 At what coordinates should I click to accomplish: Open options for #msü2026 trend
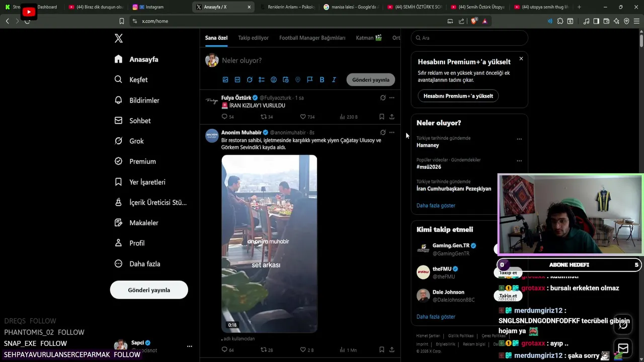(519, 161)
